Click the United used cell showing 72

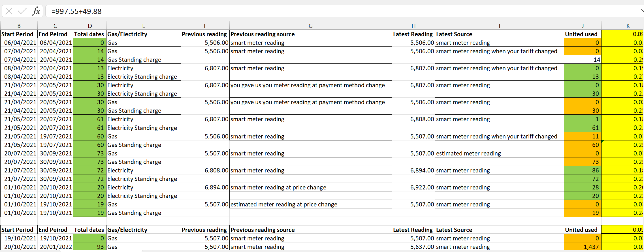tap(583, 179)
